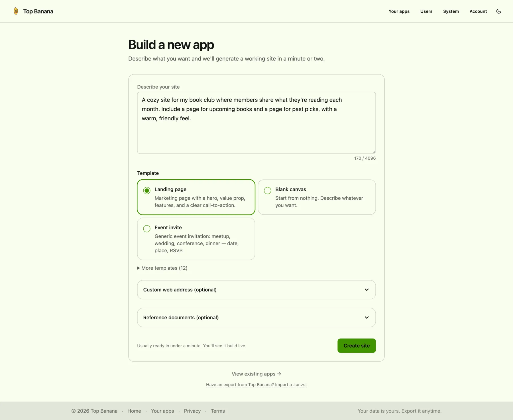Screen dimensions: 513x420
Task: Click the Create site button
Action: tap(357, 346)
